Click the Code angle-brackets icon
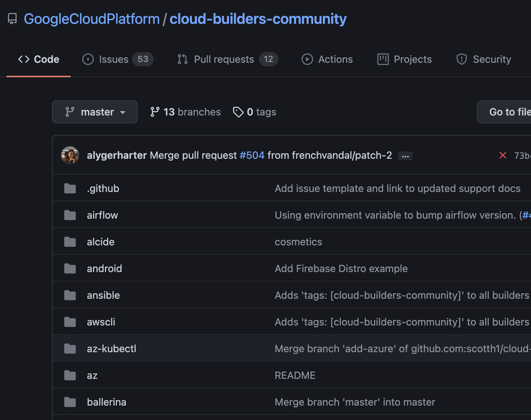Screen dimensions: 531x420 pyautogui.click(x=24, y=59)
